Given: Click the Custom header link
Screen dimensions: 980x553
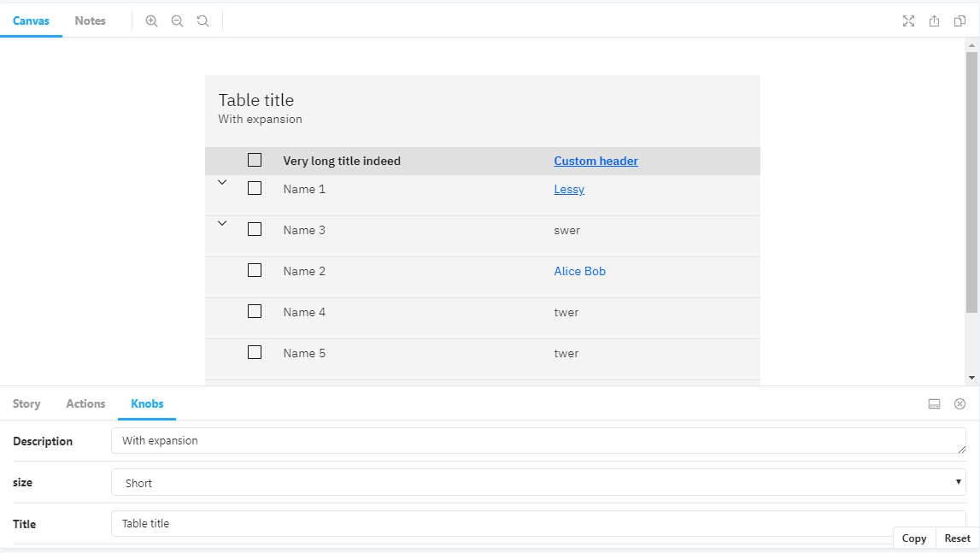Looking at the screenshot, I should 595,161.
